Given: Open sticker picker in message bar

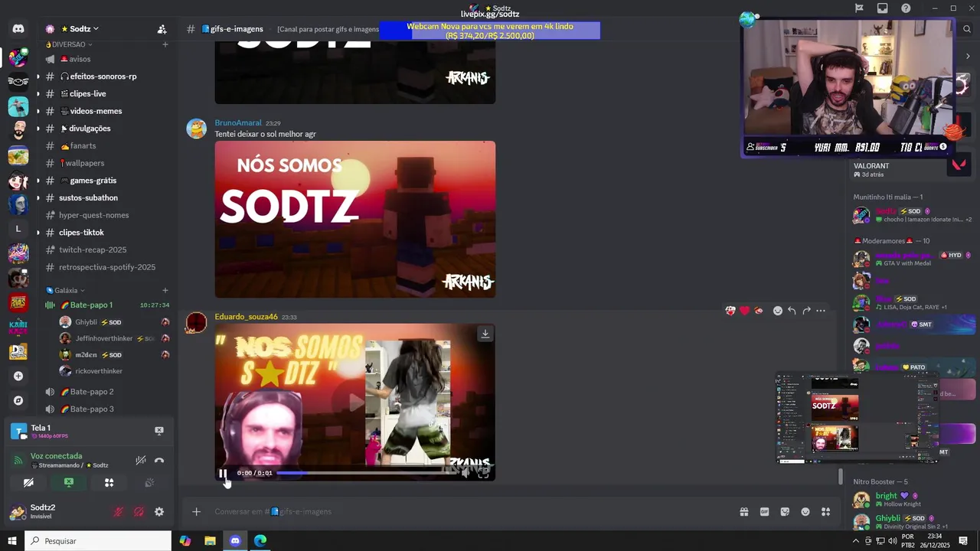Looking at the screenshot, I should [x=785, y=512].
